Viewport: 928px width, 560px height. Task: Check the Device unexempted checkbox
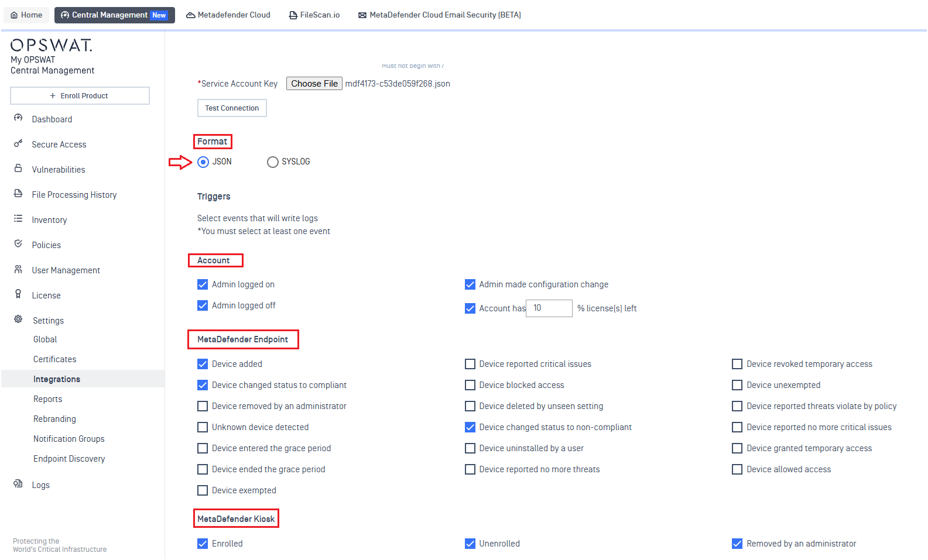click(x=737, y=385)
